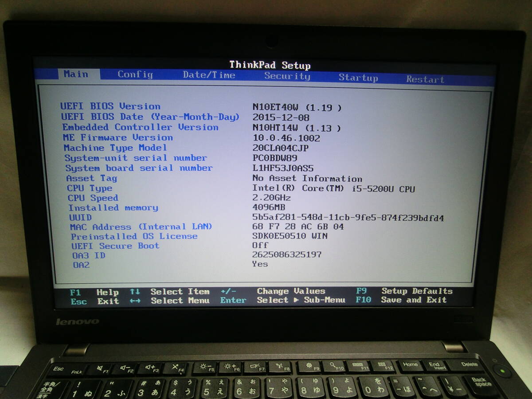
Task: Click the UEFI BIOS Version label
Action: pyautogui.click(x=110, y=106)
